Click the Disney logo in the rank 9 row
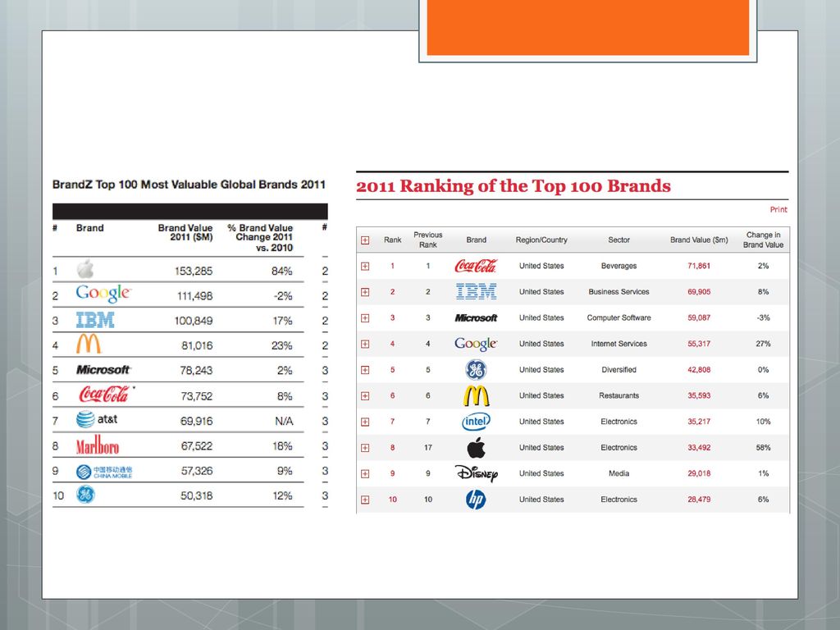The width and height of the screenshot is (840, 630). click(x=477, y=473)
